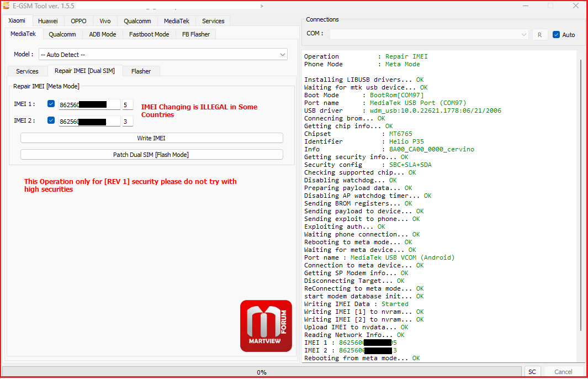The image size is (588, 379).
Task: Click the 0% progress bar
Action: click(x=262, y=372)
